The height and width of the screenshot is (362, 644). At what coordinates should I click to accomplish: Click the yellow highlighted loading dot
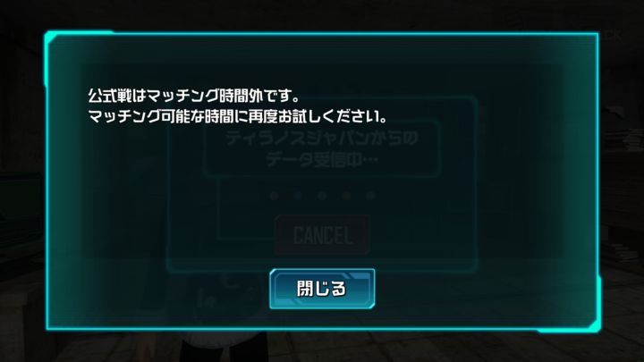coord(347,196)
